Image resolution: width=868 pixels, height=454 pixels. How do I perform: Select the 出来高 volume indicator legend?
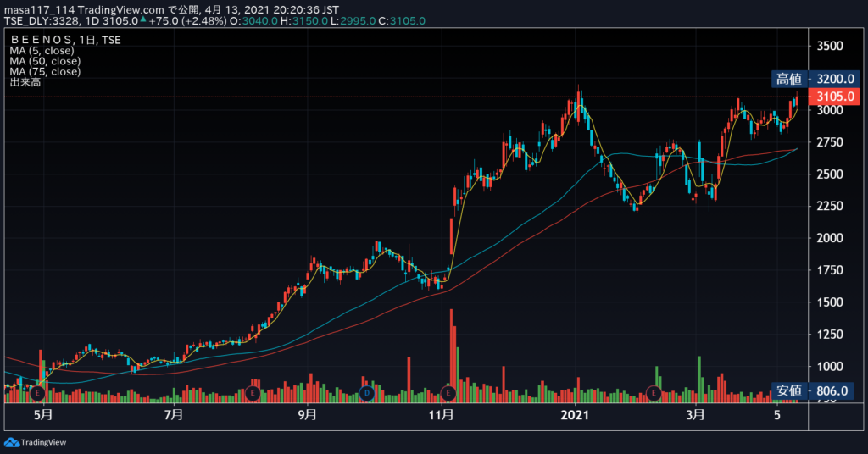click(25, 82)
